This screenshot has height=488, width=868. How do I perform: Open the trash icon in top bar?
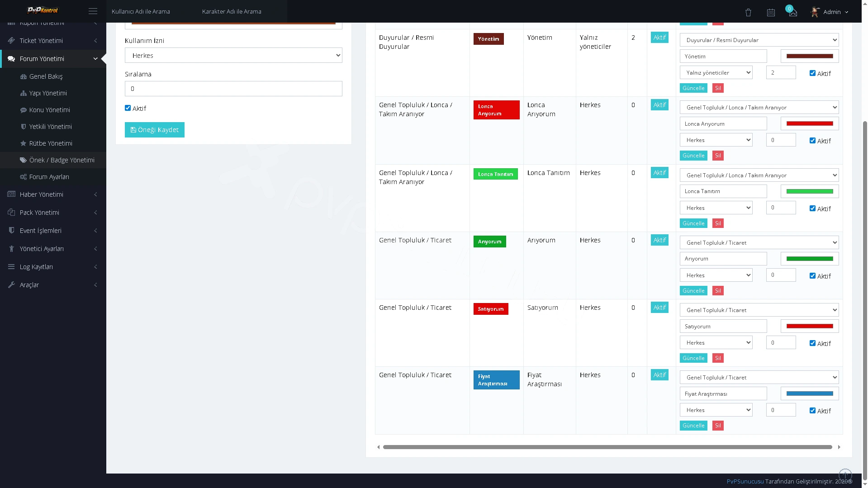(748, 12)
